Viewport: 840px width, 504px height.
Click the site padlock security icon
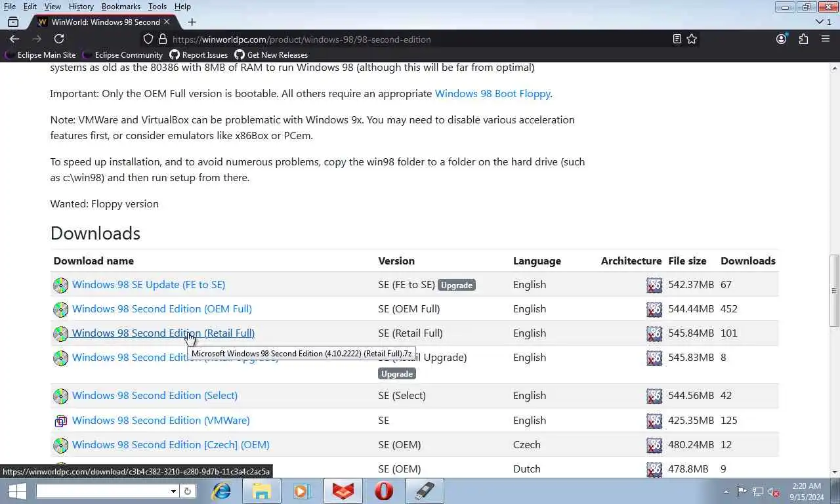[163, 39]
